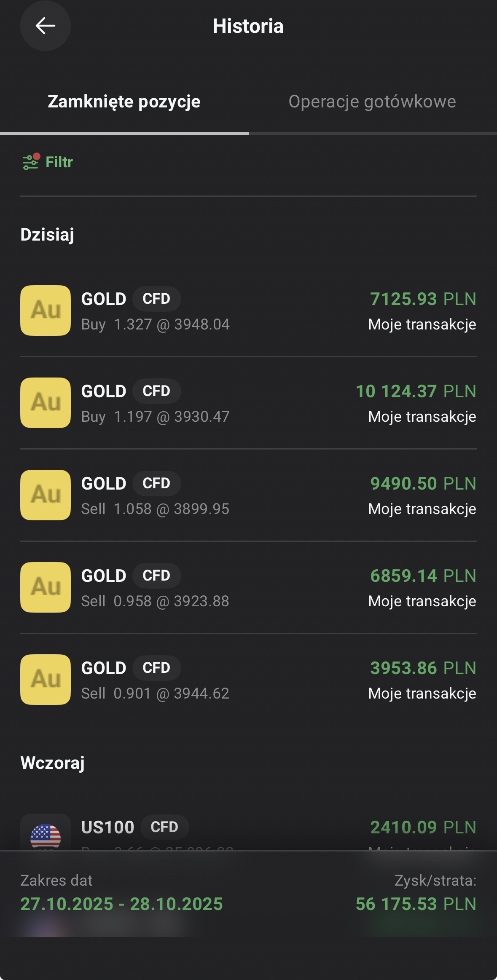Tap Au icon of 7125.93 PLN trade
The height and width of the screenshot is (980, 497).
click(46, 311)
